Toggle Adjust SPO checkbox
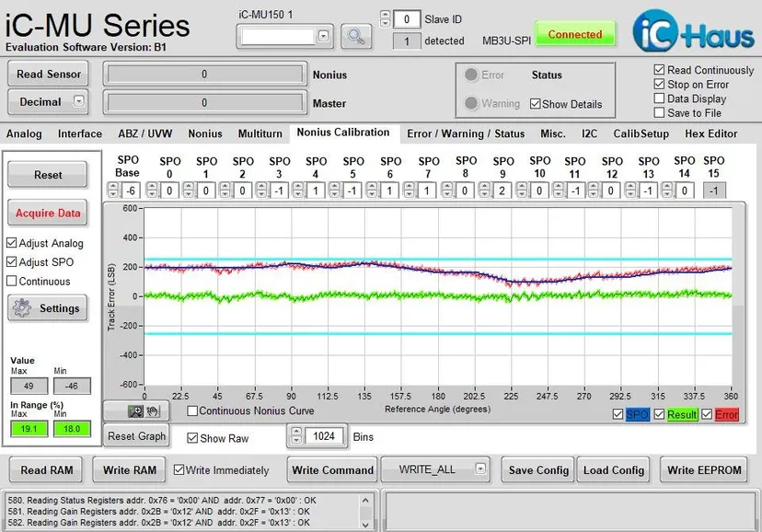Image resolution: width=762 pixels, height=532 pixels. click(12, 262)
